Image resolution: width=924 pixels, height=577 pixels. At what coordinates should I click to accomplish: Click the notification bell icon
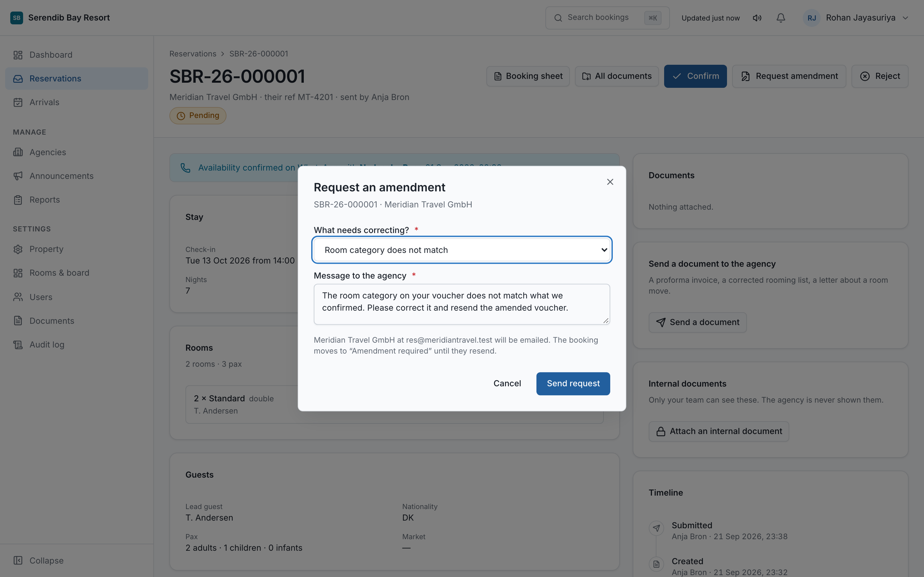781,18
